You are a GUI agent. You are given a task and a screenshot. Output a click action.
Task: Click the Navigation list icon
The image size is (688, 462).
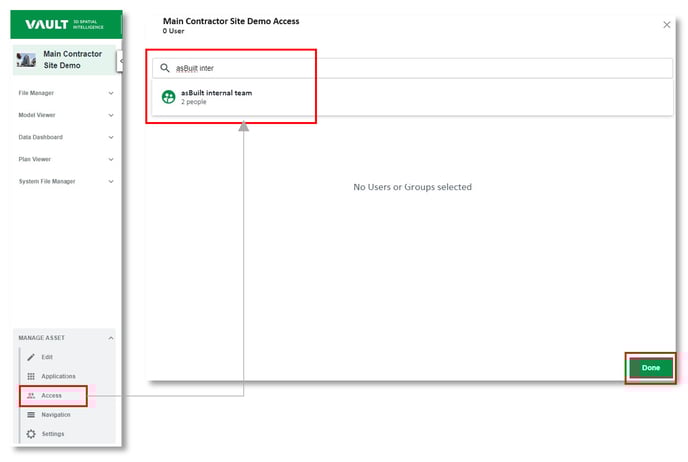coord(31,415)
